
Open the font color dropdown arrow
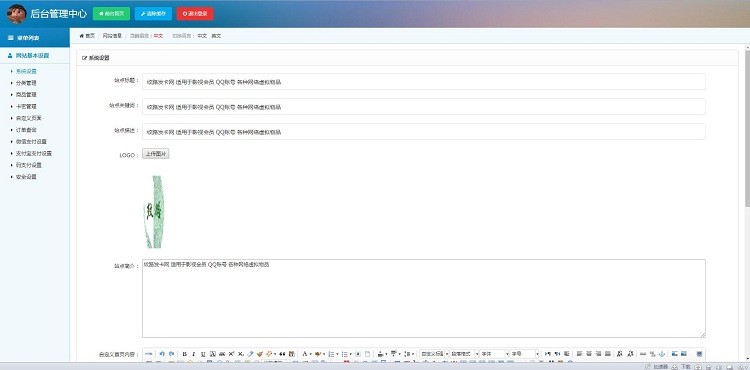(x=310, y=354)
